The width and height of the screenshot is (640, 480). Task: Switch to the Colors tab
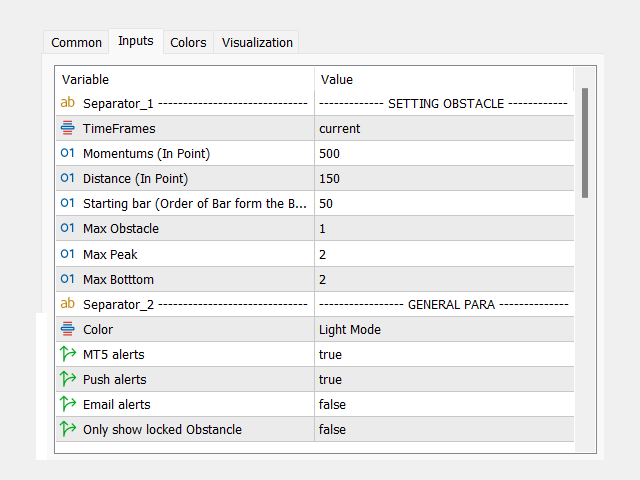(x=188, y=42)
